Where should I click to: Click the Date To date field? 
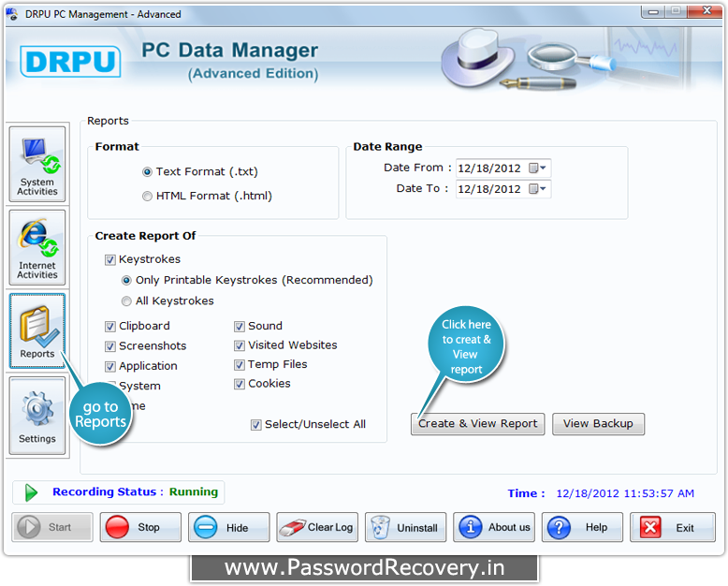503,189
